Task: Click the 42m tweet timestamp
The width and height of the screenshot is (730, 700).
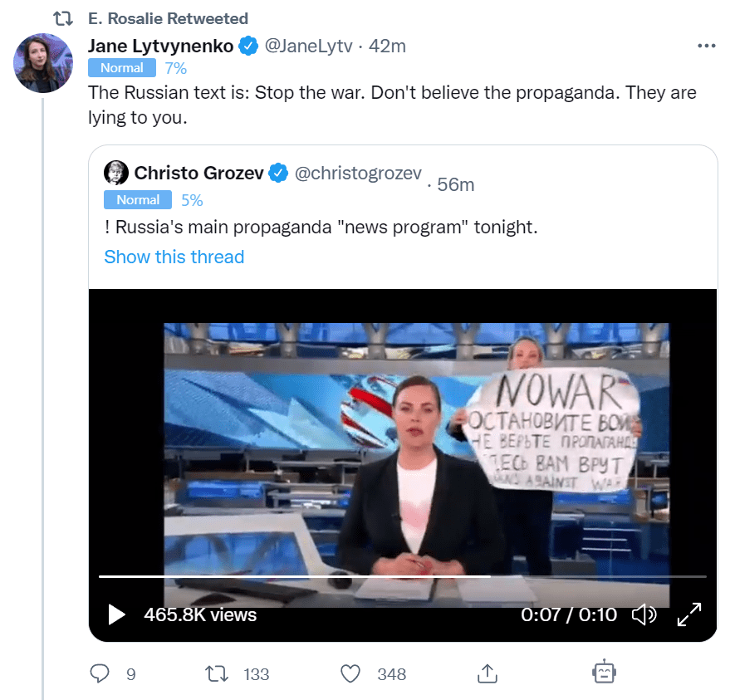Action: (387, 47)
